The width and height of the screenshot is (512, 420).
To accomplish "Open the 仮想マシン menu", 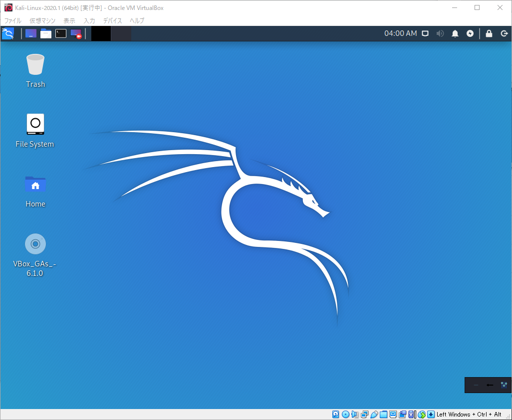I will (x=42, y=20).
